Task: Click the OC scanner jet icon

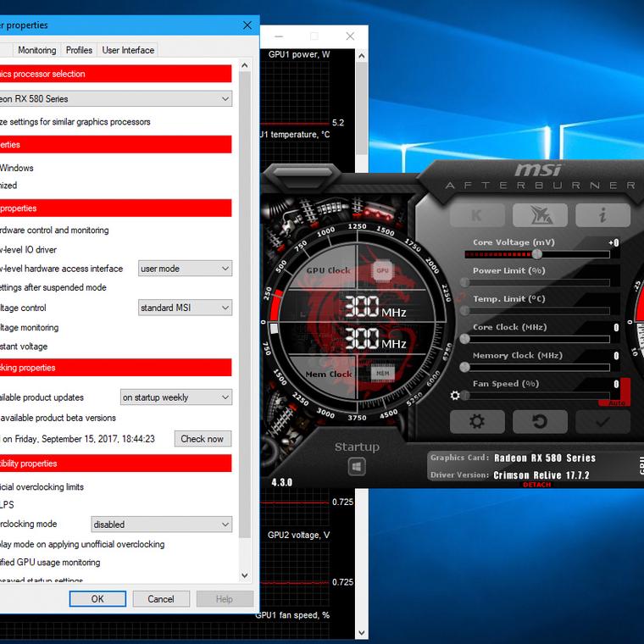Action: 540,215
